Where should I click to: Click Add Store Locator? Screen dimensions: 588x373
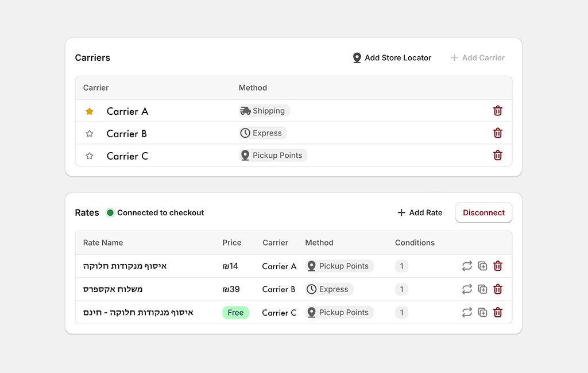tap(392, 58)
